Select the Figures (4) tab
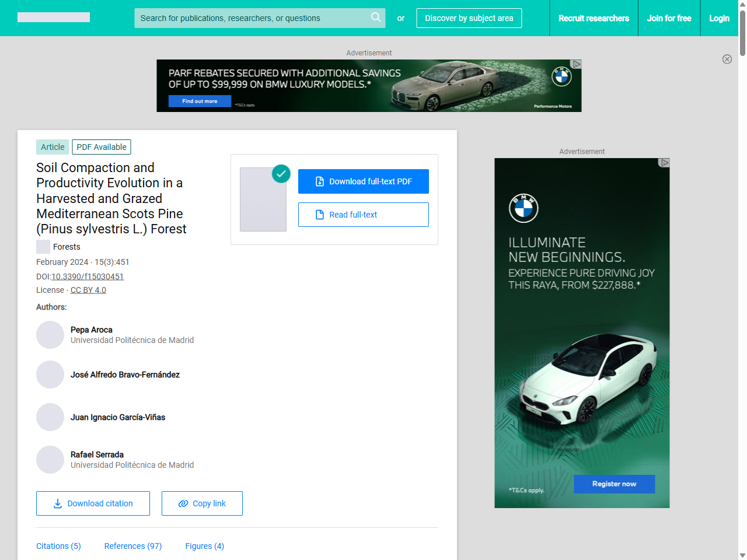Image resolution: width=747 pixels, height=560 pixels. pos(204,546)
